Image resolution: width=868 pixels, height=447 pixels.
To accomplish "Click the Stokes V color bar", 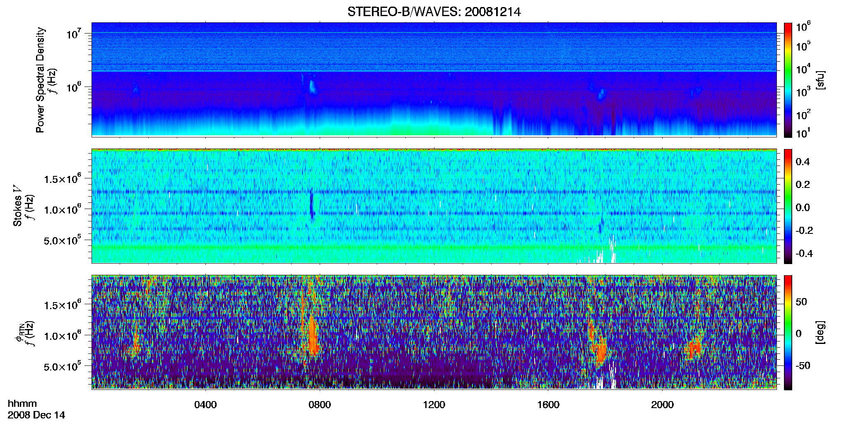I will (788, 206).
